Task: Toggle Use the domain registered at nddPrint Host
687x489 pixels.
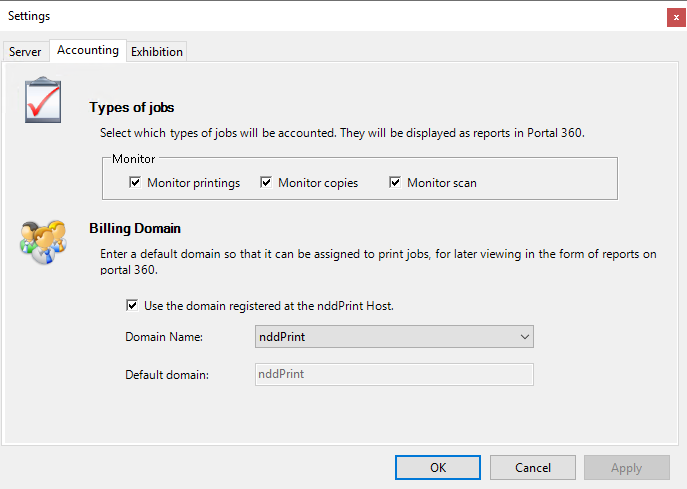Action: pos(133,306)
